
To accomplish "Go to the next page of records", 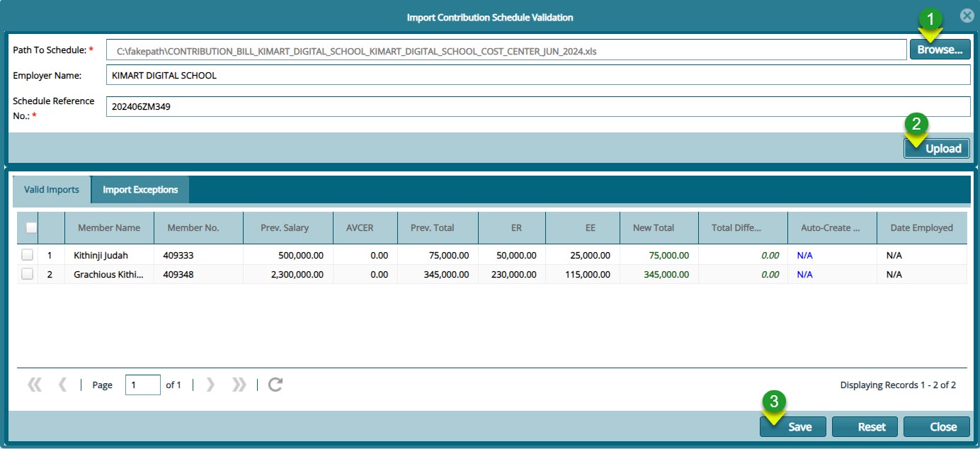I will tap(210, 385).
